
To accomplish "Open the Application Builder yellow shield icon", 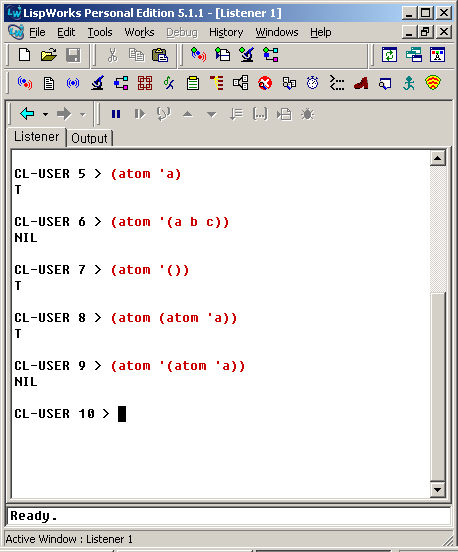I will pos(433,83).
